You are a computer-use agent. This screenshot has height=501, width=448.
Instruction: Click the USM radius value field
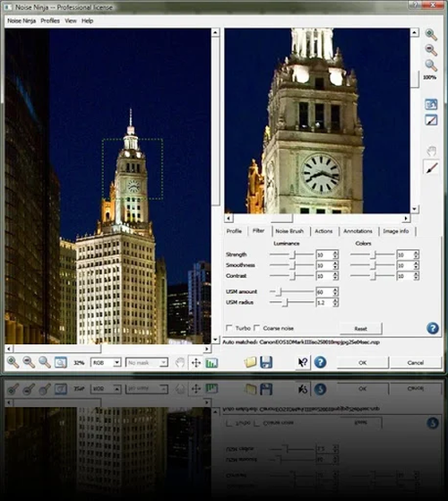324,302
